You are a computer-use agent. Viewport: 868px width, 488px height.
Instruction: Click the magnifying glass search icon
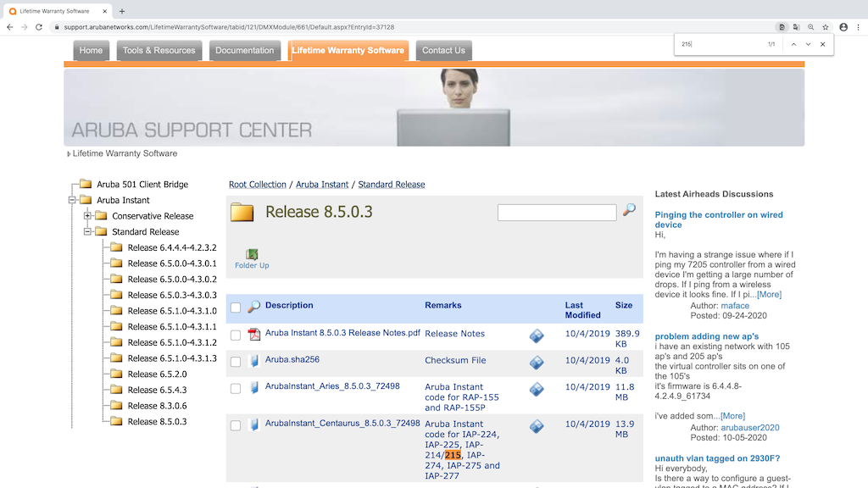tap(628, 210)
